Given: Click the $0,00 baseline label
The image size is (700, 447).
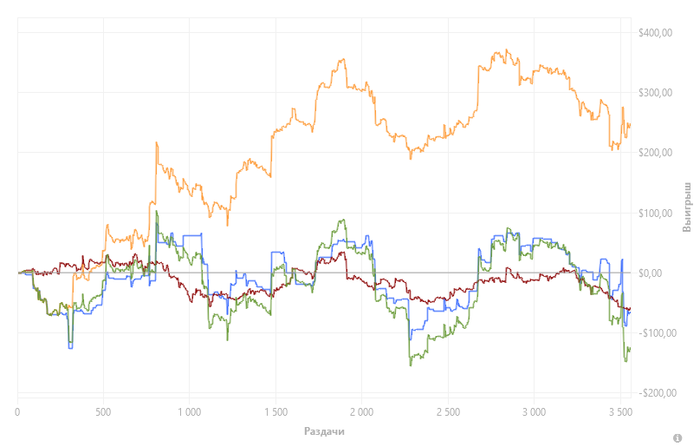Looking at the screenshot, I should point(652,273).
